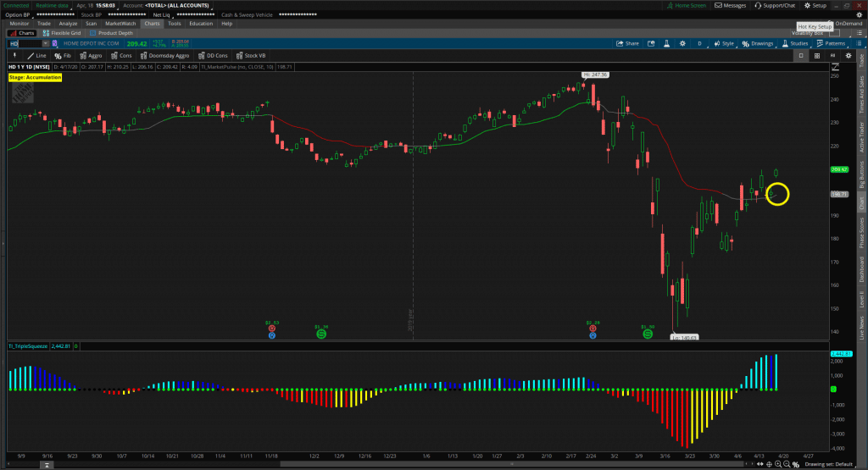The width and height of the screenshot is (868, 470).
Task: Switch to single chart layout view
Action: (x=801, y=55)
